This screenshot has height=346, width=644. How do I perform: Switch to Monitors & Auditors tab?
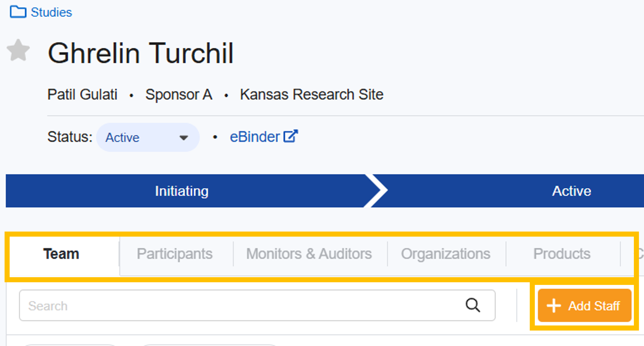pos(309,254)
